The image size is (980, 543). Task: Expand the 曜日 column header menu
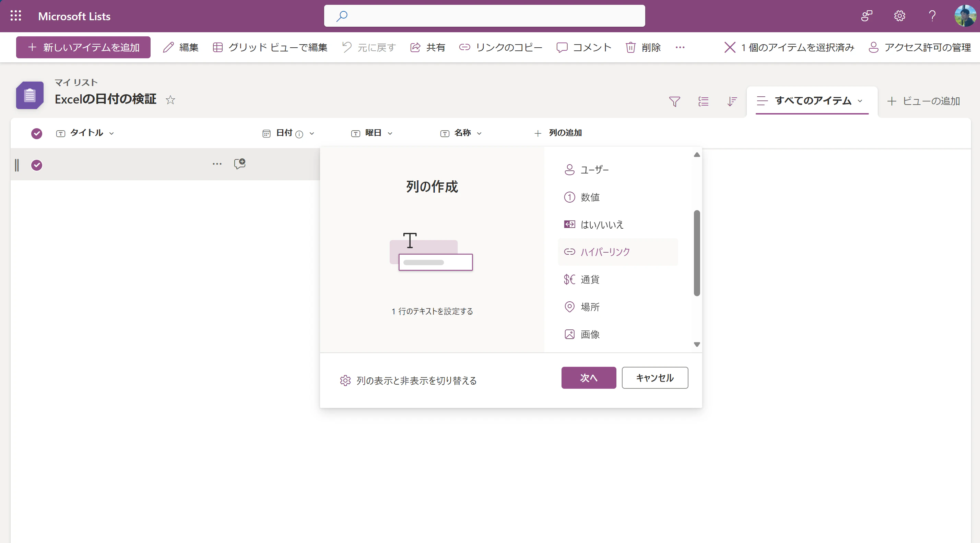click(390, 133)
